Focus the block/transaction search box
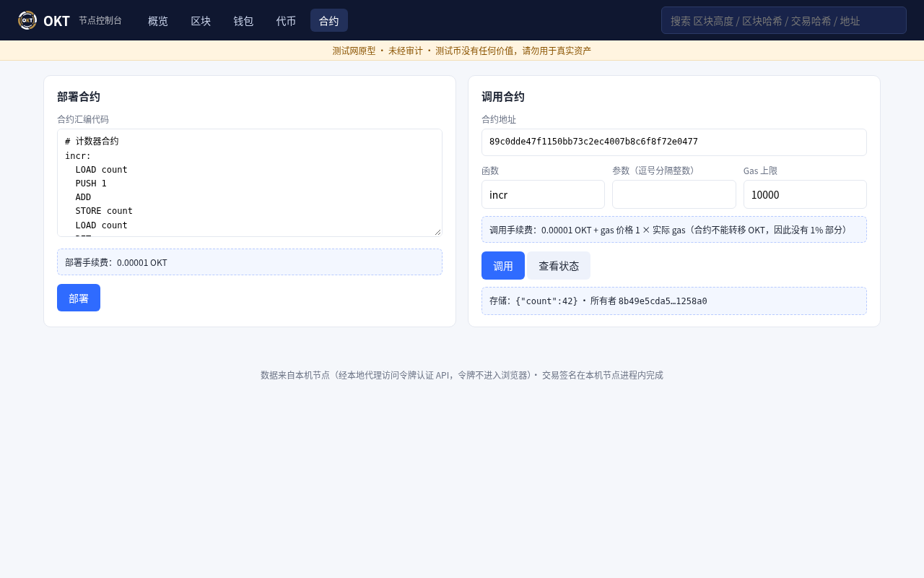 (x=784, y=20)
